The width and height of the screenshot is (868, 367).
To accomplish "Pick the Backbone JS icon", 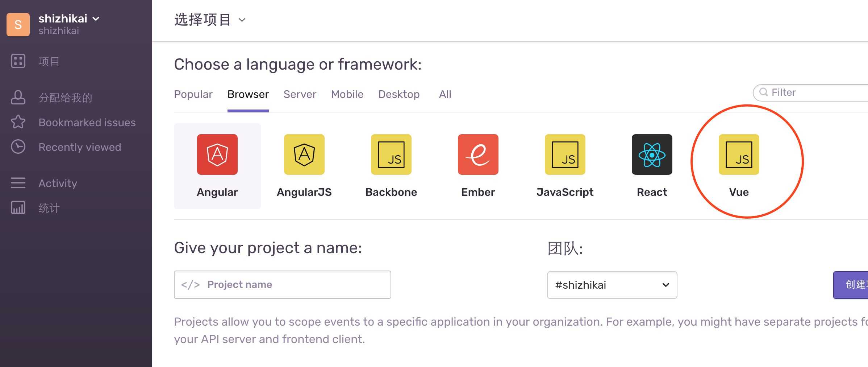I will pyautogui.click(x=391, y=154).
